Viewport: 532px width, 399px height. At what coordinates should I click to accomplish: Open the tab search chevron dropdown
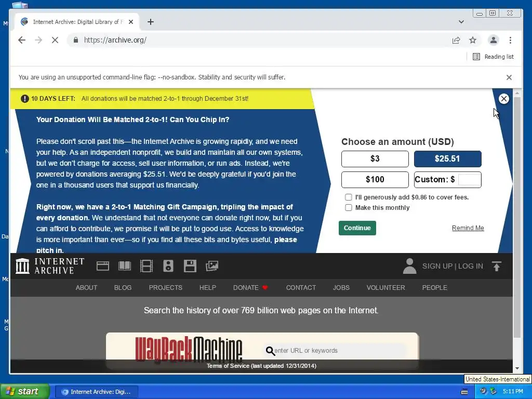(x=461, y=22)
